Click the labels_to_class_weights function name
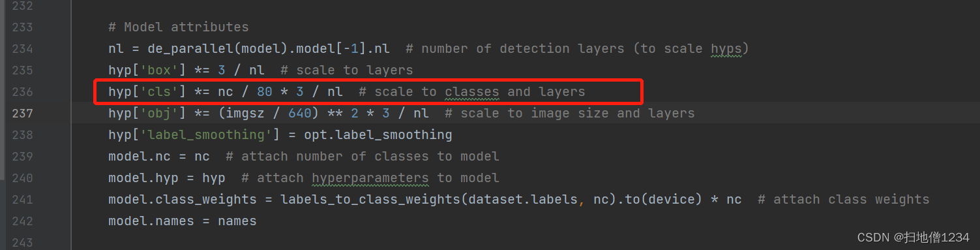 coord(370,199)
